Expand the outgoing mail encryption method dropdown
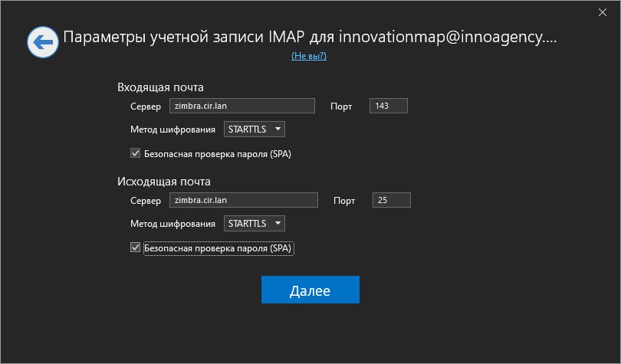This screenshot has height=364, width=621. 255,224
